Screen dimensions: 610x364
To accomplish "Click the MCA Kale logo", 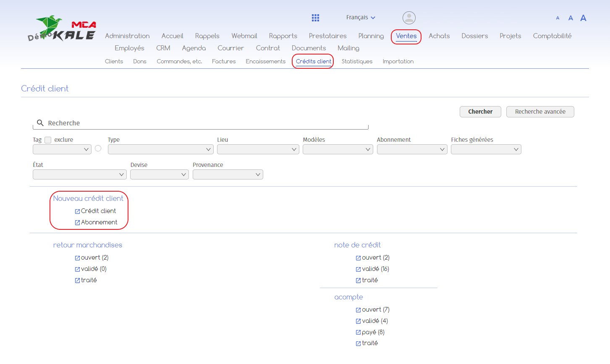I will (62, 29).
